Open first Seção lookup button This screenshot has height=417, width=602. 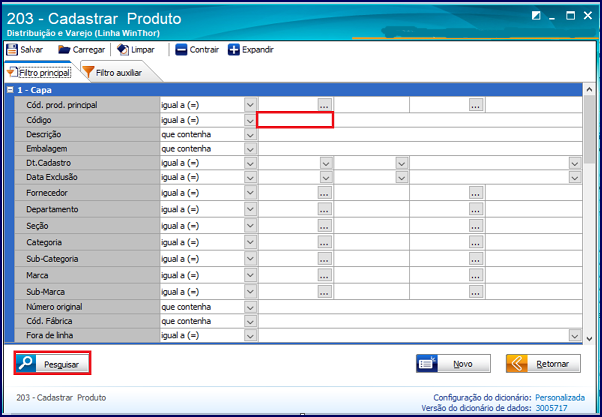(x=324, y=226)
